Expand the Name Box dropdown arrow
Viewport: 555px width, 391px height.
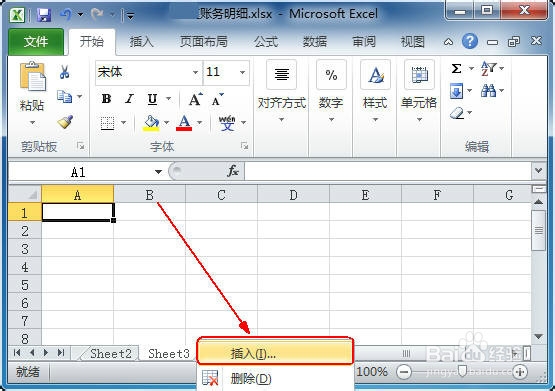point(158,172)
